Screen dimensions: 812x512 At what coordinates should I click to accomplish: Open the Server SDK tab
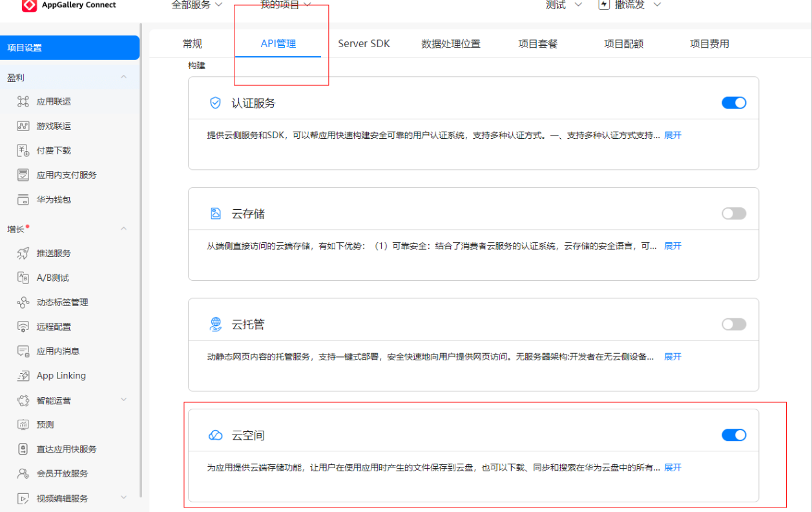click(364, 44)
